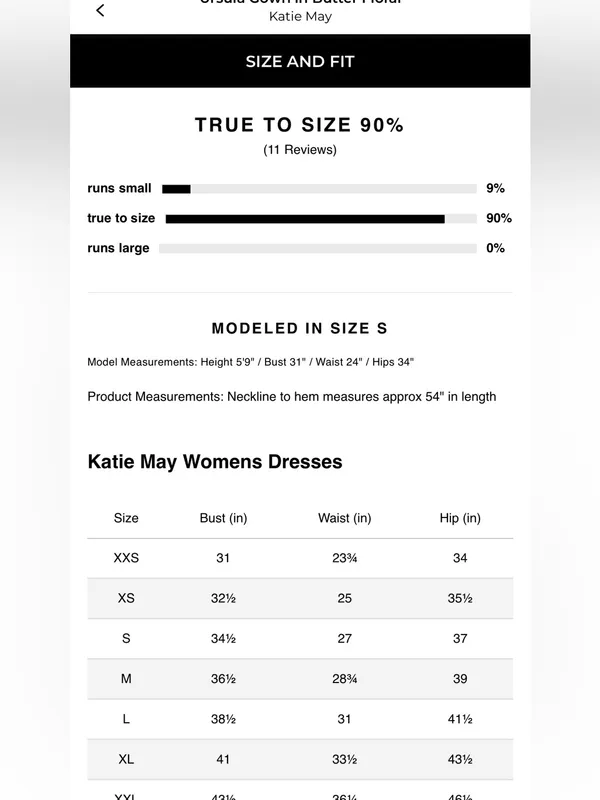
Task: Click the Waist (in) column header
Action: point(344,518)
